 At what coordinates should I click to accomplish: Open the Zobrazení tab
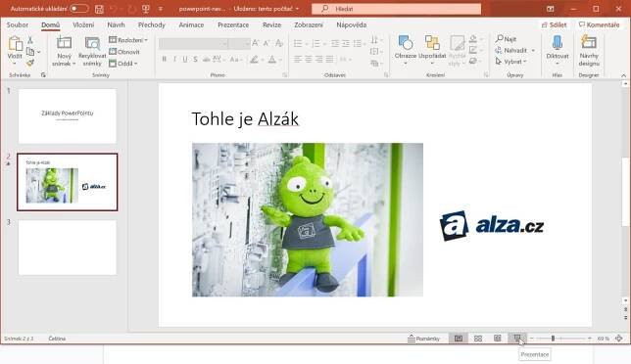tap(309, 24)
